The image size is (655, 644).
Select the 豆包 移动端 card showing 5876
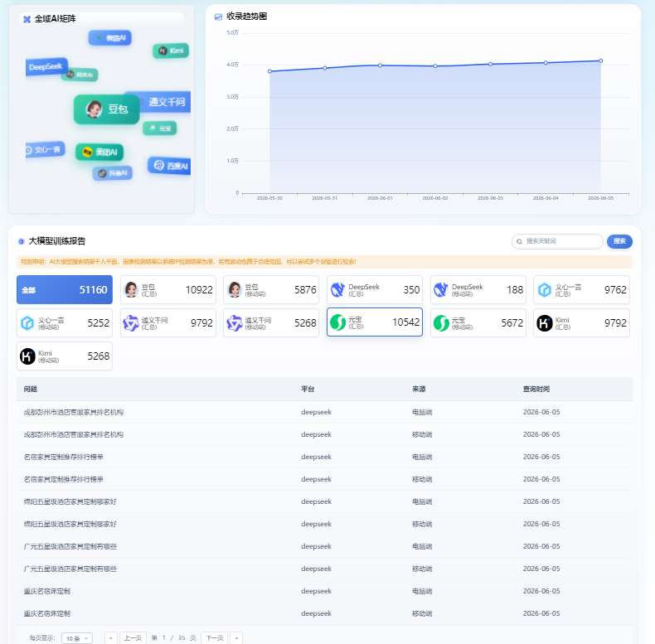[x=271, y=290]
